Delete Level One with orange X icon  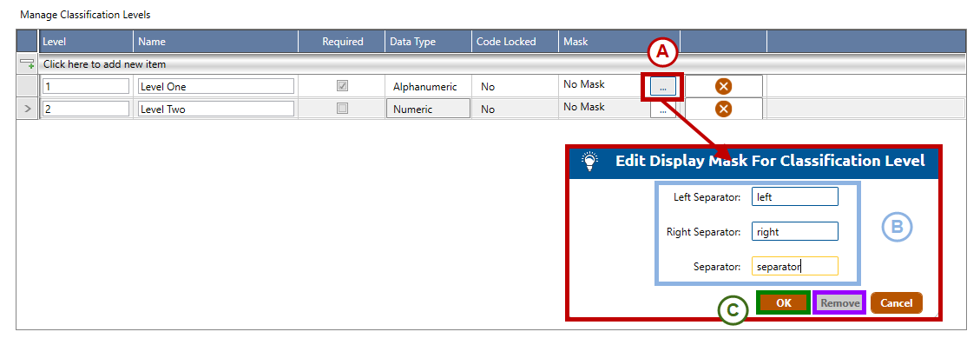[x=724, y=86]
